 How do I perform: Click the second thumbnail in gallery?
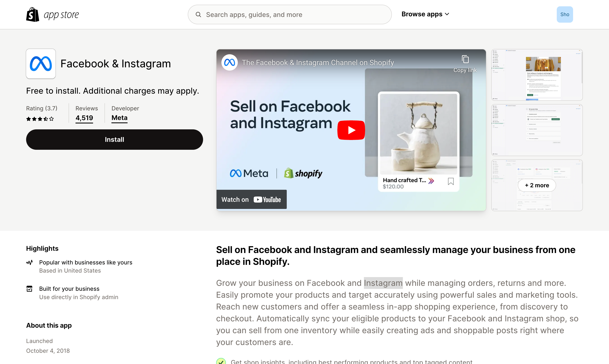point(537,130)
